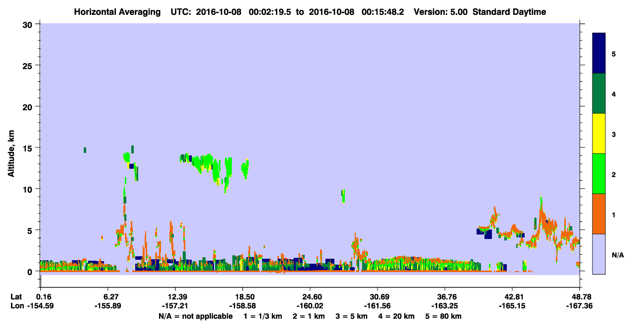Image resolution: width=644 pixels, height=330 pixels.
Task: Click the 25 altitude tick label
Action: pyautogui.click(x=29, y=65)
